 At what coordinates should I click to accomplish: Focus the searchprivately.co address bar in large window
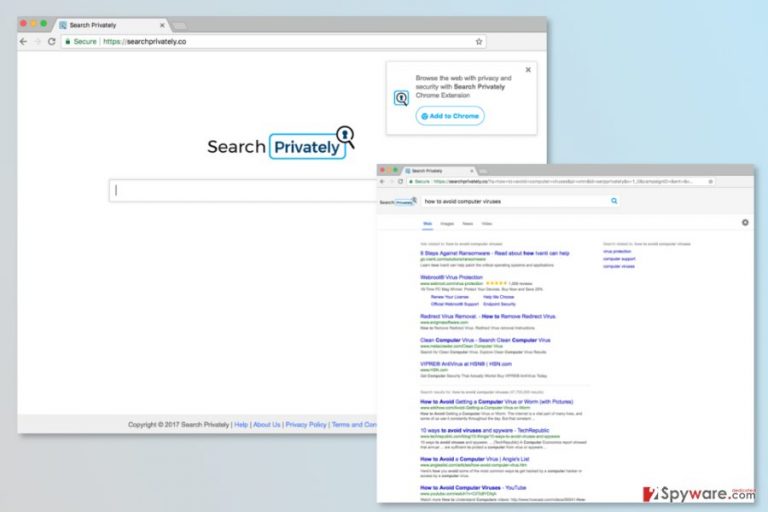tap(274, 42)
